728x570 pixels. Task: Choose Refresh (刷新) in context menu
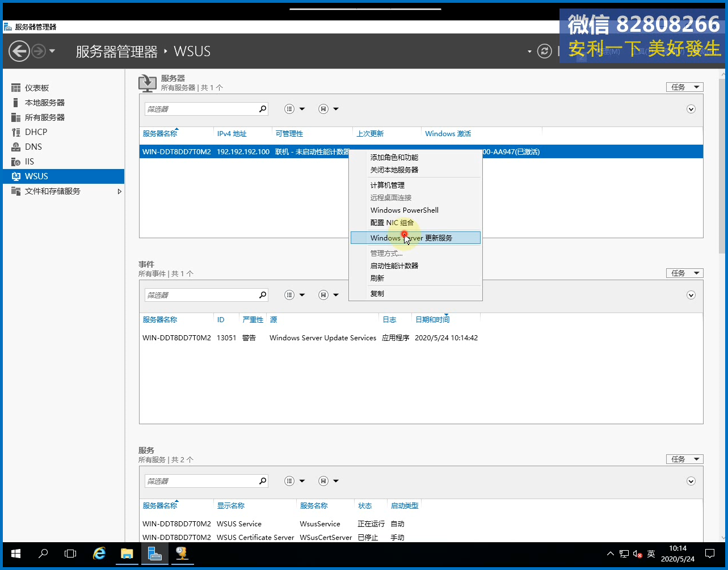click(x=415, y=278)
